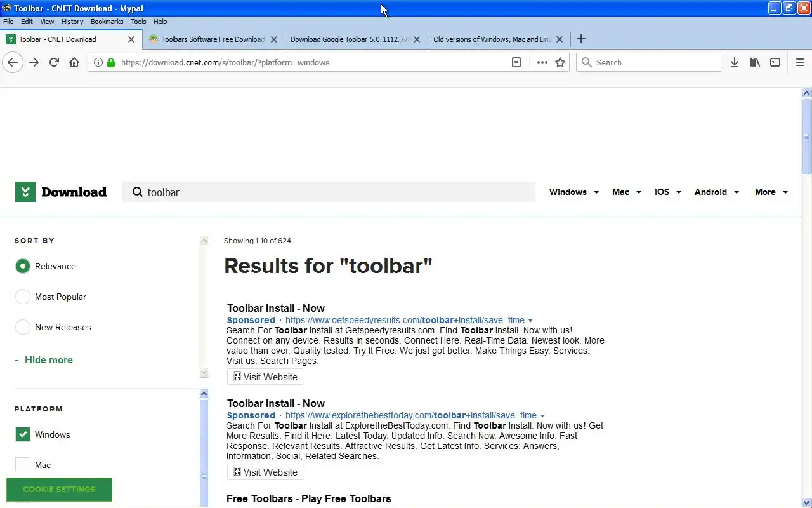The image size is (812, 508).
Task: Open first Toolbar Install - Now heading
Action: pyautogui.click(x=276, y=308)
